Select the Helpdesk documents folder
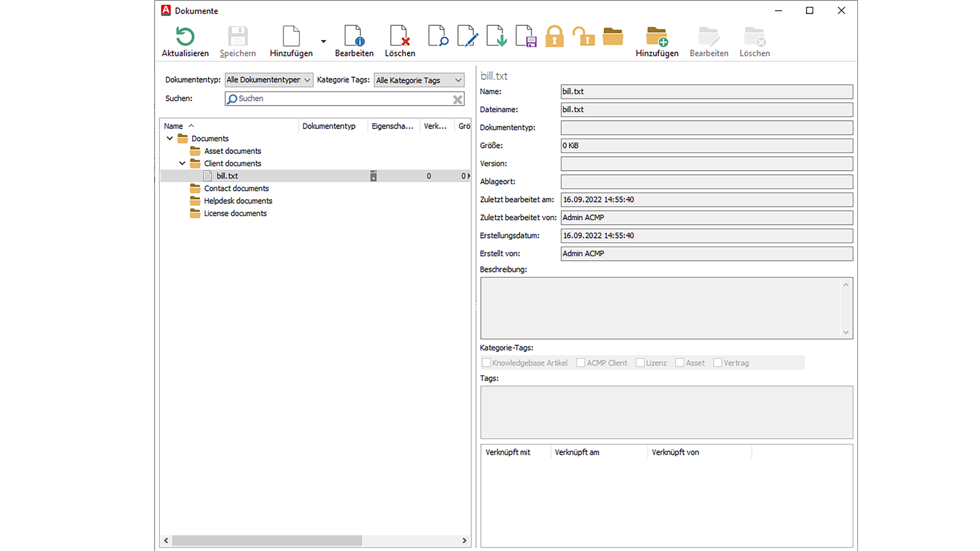Screen dimensions: 980x551 tap(238, 201)
